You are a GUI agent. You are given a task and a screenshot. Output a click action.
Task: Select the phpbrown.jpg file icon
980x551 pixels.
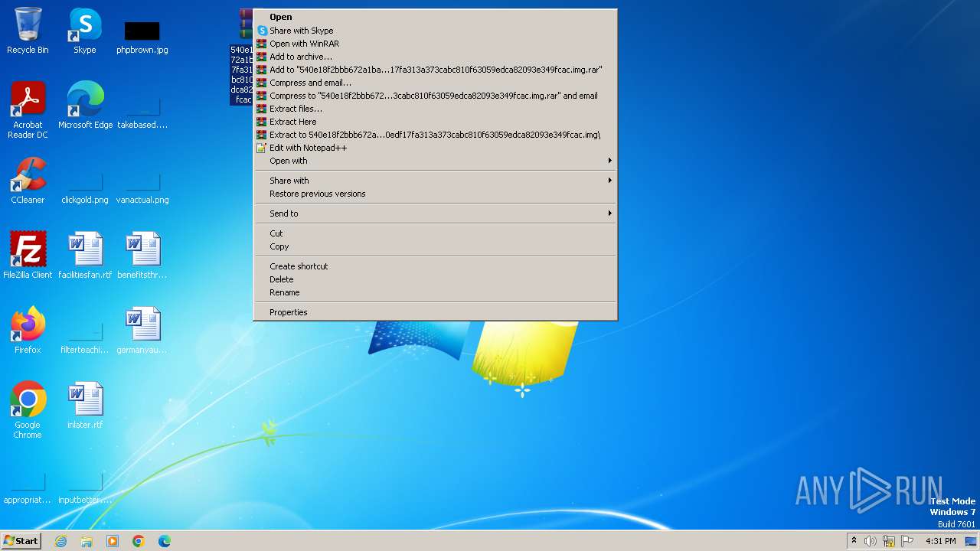(142, 37)
